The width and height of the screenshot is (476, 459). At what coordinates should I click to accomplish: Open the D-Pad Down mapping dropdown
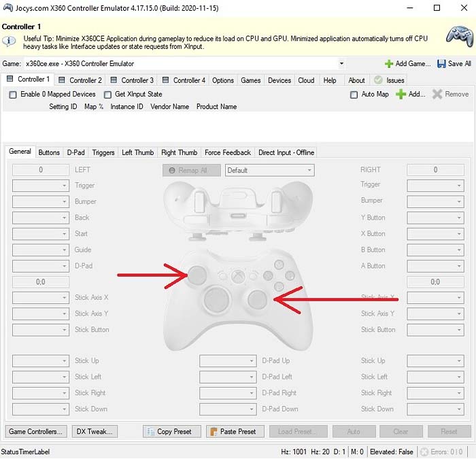228,409
